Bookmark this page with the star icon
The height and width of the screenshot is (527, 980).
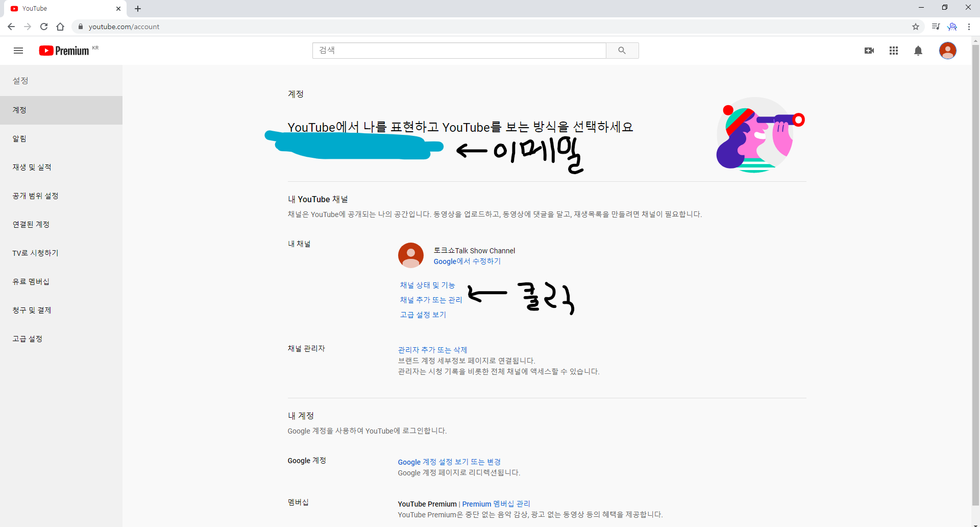click(x=916, y=27)
